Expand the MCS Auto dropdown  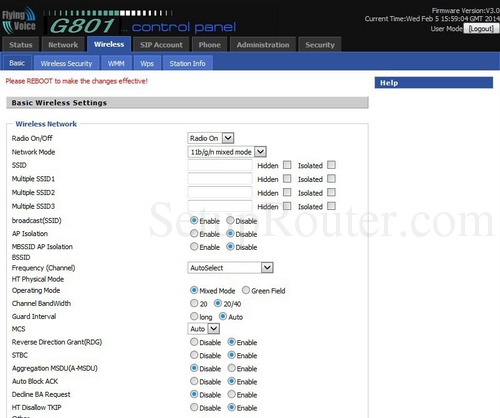click(203, 329)
